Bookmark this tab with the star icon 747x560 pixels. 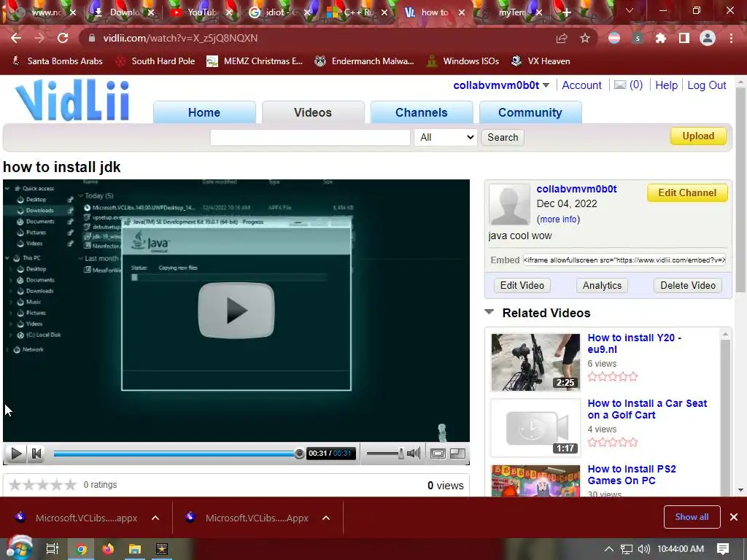tap(585, 38)
